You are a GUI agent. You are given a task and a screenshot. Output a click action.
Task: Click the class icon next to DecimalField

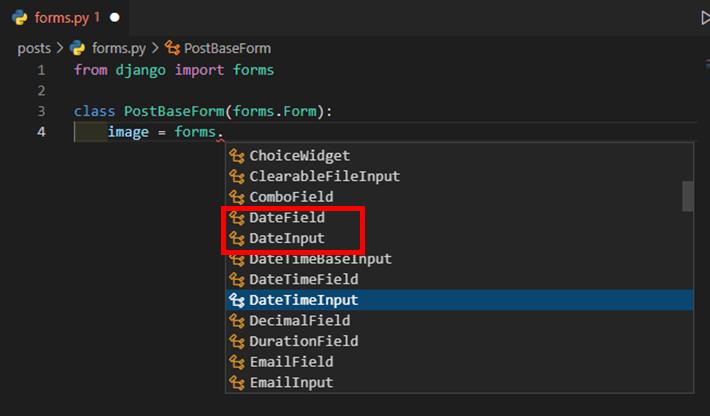(x=237, y=320)
